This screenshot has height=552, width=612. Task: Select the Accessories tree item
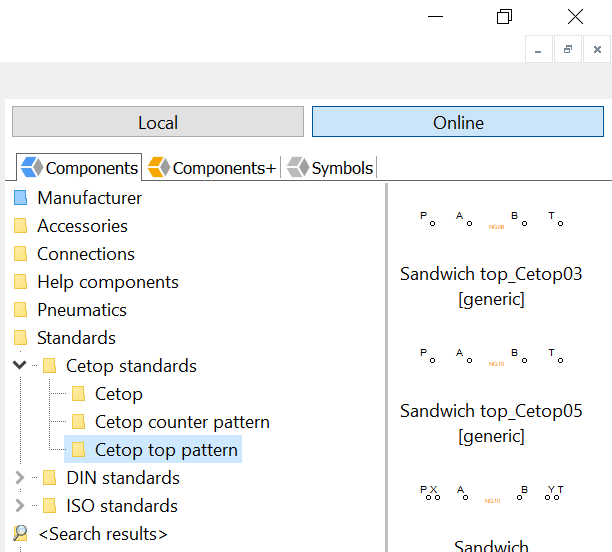[82, 226]
